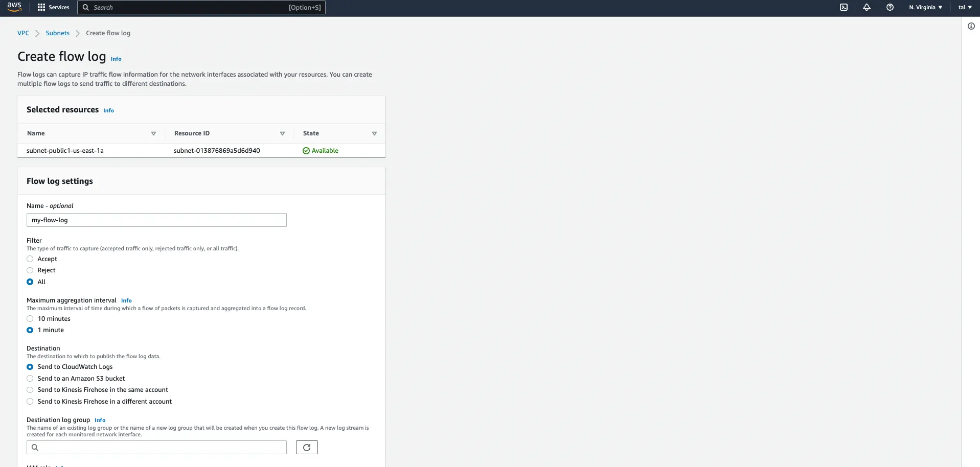Click the Services menu label
The height and width of the screenshot is (467, 980).
[x=59, y=7]
